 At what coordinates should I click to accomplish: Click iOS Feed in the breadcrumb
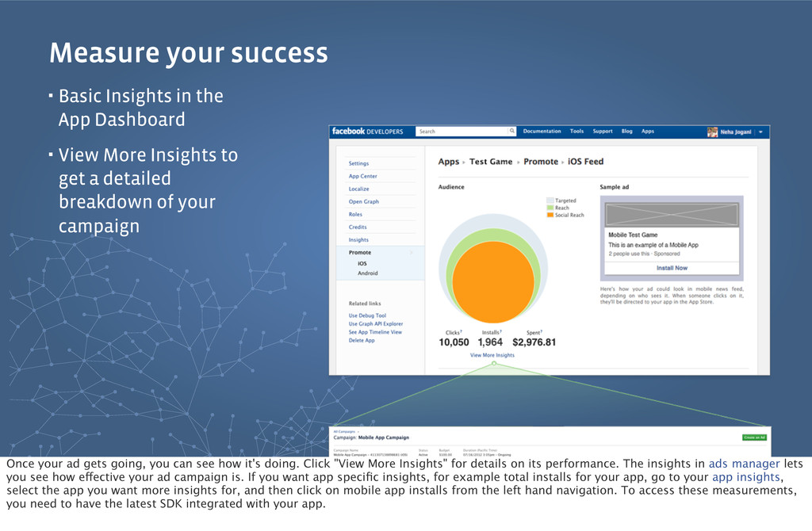click(586, 162)
